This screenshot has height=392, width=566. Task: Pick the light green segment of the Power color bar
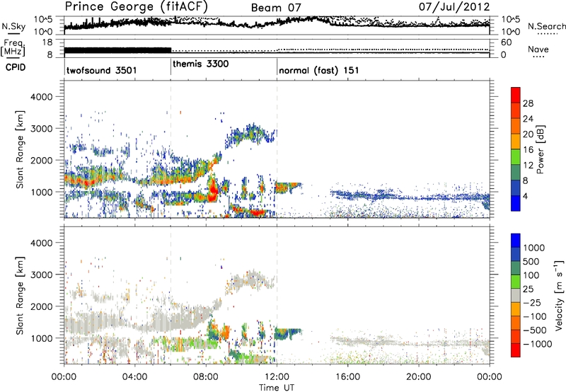click(x=516, y=157)
